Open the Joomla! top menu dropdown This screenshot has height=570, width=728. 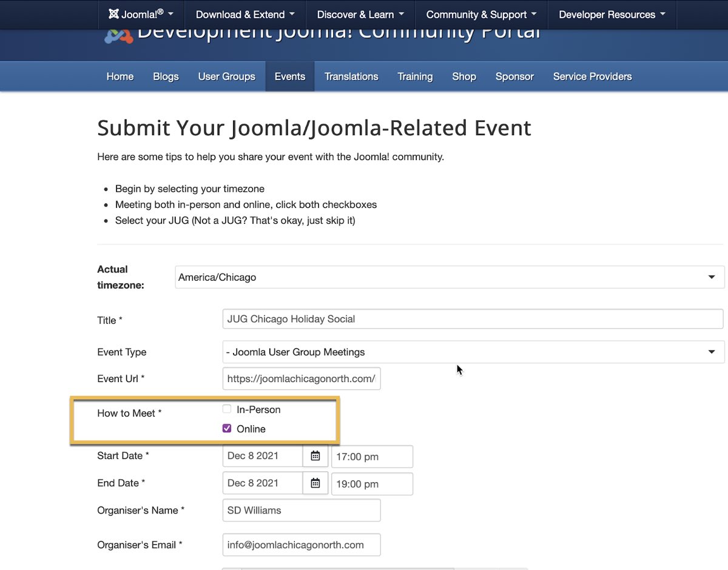coord(141,15)
